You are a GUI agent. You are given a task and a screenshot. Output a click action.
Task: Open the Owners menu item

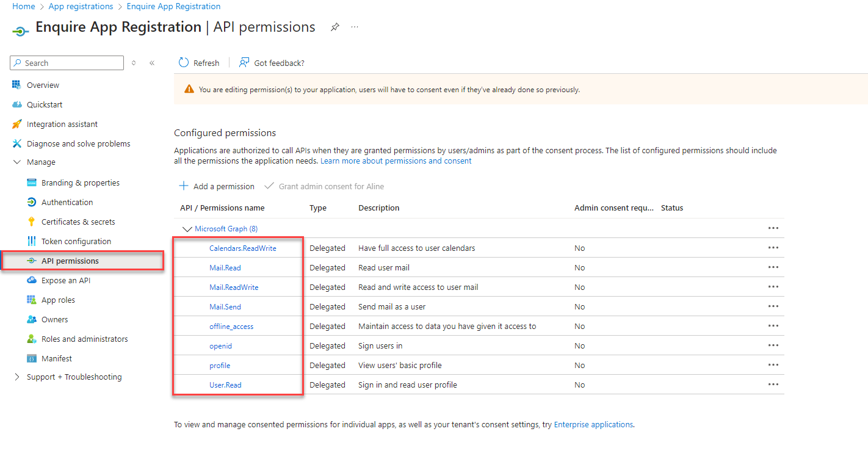(54, 319)
